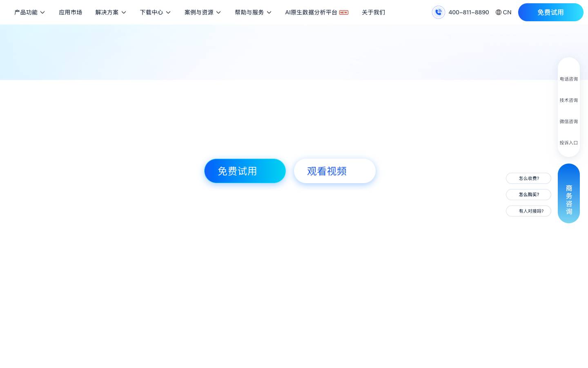Click 免费试用 button in the top navigation bar
588x368 pixels.
coord(551,12)
